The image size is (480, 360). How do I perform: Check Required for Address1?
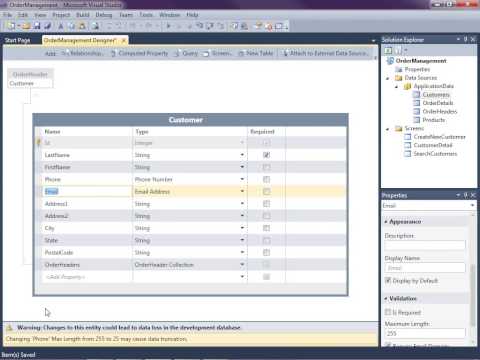click(266, 204)
